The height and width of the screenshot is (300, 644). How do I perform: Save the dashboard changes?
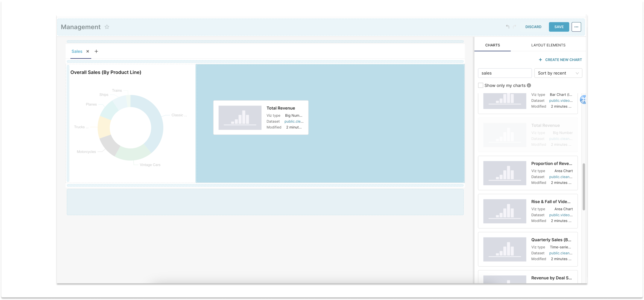point(559,27)
